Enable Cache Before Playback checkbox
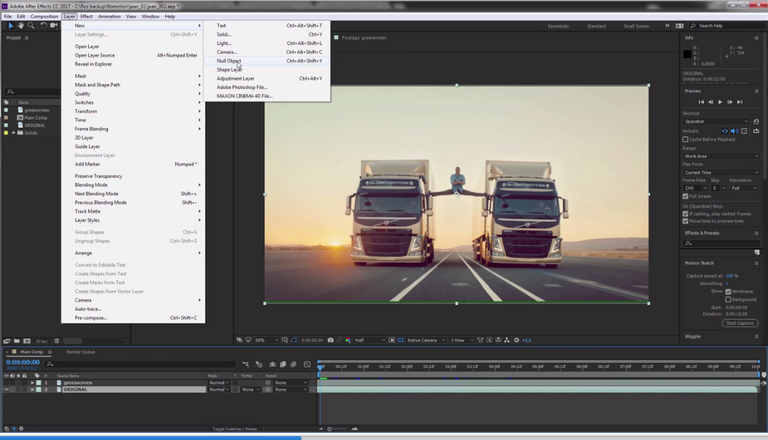This screenshot has height=440, width=768. pos(686,139)
